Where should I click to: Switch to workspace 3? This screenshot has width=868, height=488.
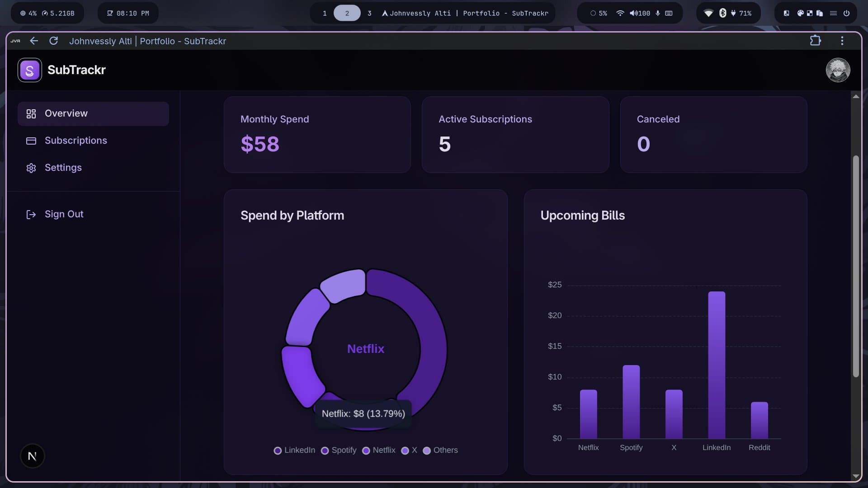369,13
